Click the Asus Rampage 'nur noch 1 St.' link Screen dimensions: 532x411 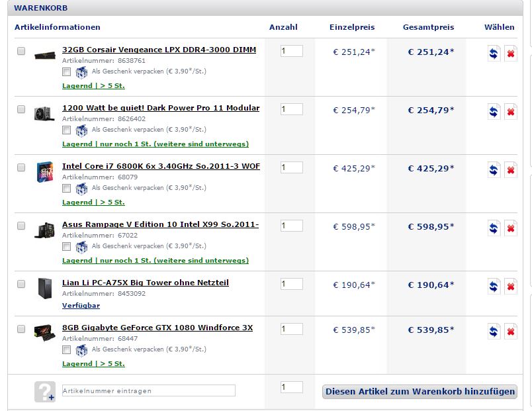point(155,261)
